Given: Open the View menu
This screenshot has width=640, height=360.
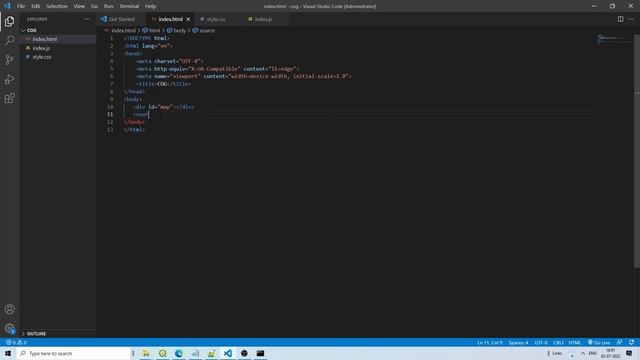Looking at the screenshot, I should (79, 6).
